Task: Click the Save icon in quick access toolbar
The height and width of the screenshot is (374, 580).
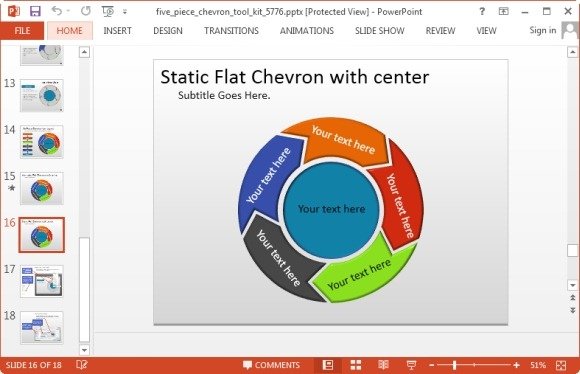Action: click(x=35, y=11)
